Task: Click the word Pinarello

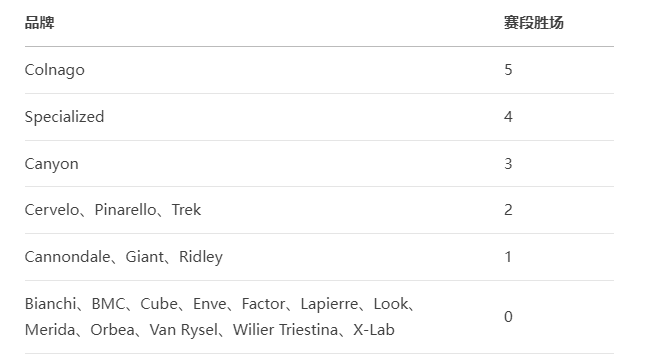Action: tap(125, 210)
